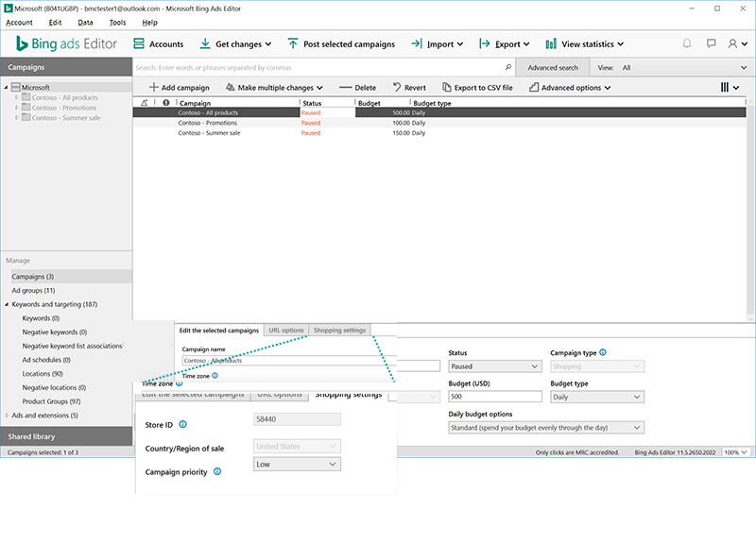This screenshot has height=544, width=756.
Task: Collapse the Microsoft account tree node
Action: point(6,87)
